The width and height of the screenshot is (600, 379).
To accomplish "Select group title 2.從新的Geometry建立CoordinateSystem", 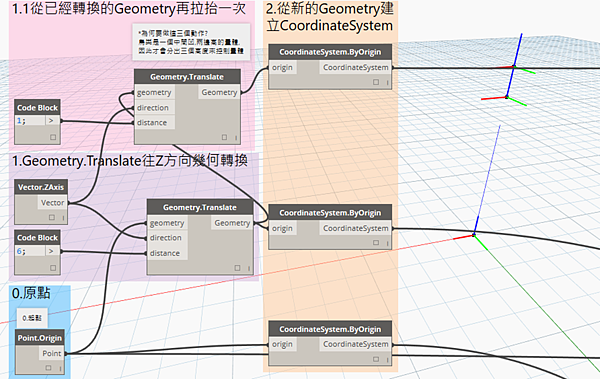I will (330, 17).
